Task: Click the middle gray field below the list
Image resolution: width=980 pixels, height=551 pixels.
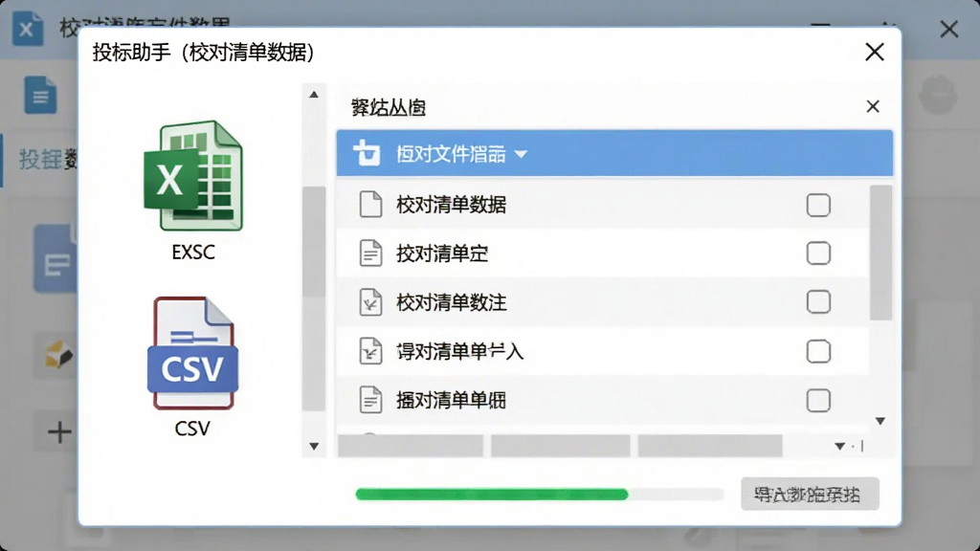Action: click(x=560, y=446)
